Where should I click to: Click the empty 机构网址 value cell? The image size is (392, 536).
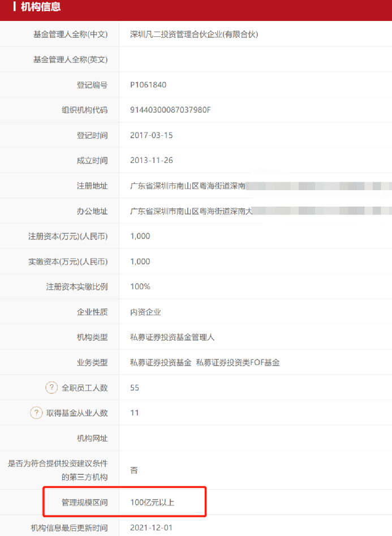255,438
